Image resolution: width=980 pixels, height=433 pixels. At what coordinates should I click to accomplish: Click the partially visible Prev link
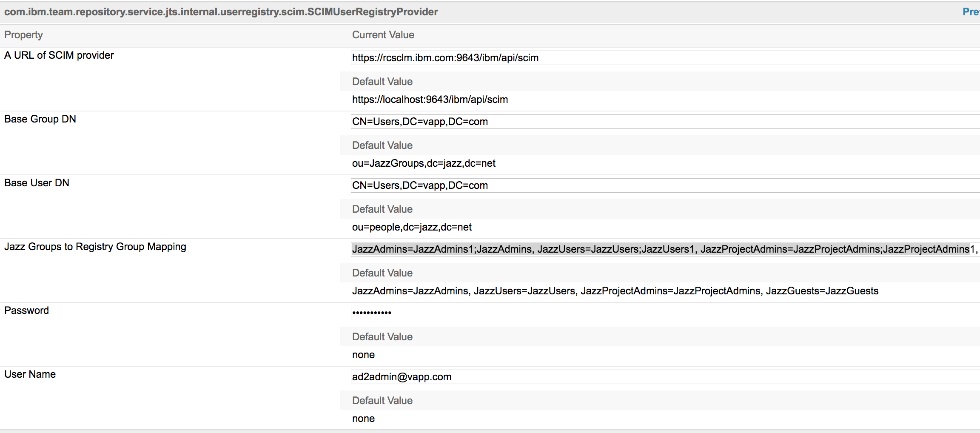click(x=971, y=12)
